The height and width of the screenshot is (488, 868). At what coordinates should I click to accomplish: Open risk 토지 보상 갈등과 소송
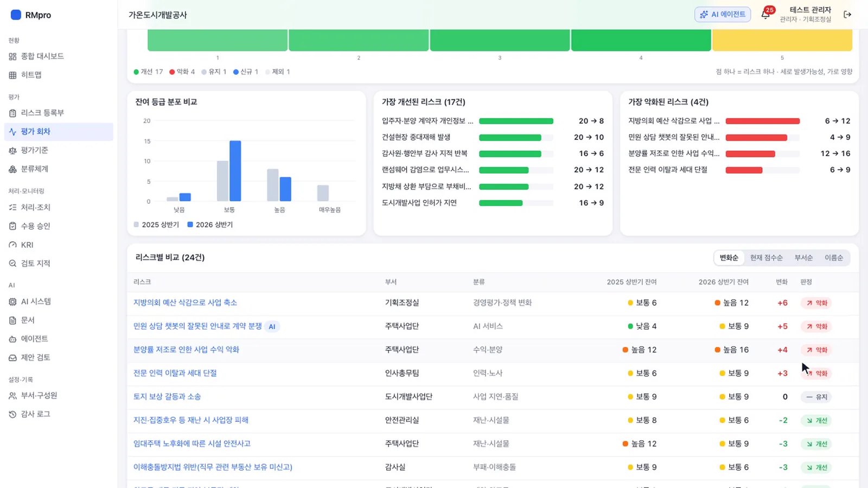point(167,397)
